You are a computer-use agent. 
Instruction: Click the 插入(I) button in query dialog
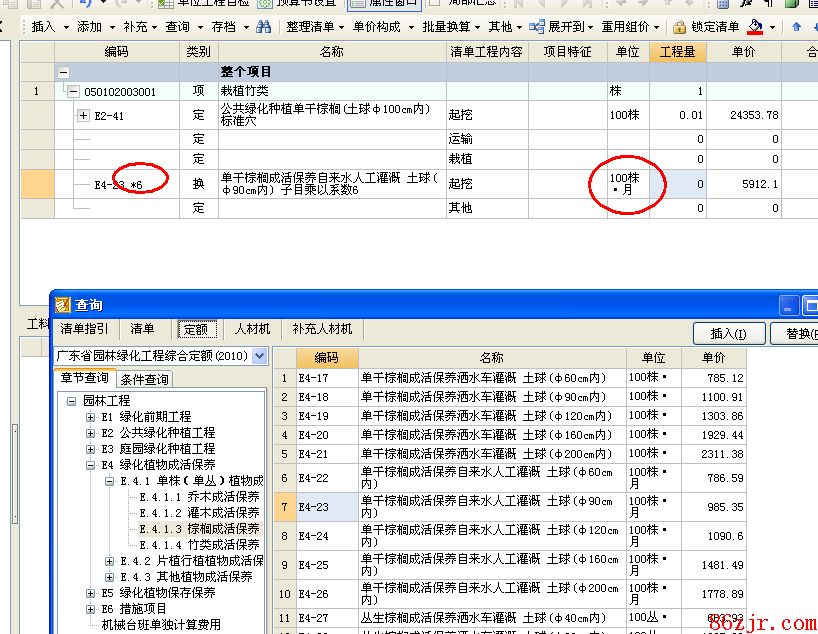point(729,333)
